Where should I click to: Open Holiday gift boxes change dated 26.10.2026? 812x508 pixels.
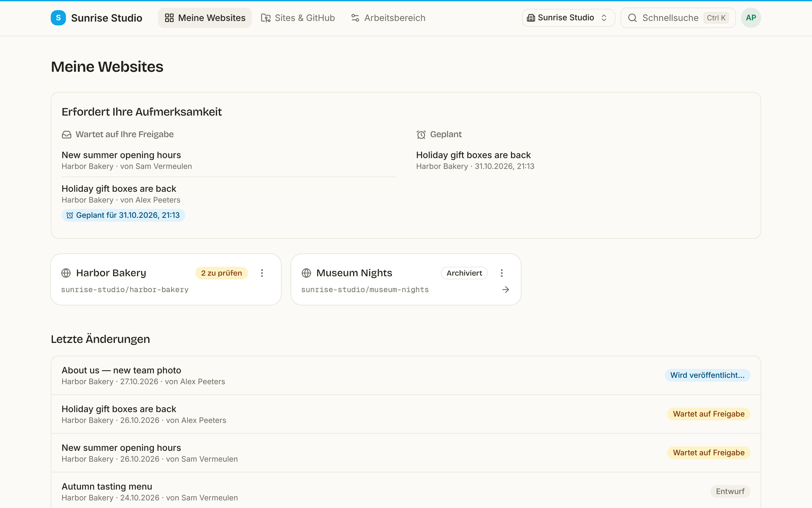[406, 414]
